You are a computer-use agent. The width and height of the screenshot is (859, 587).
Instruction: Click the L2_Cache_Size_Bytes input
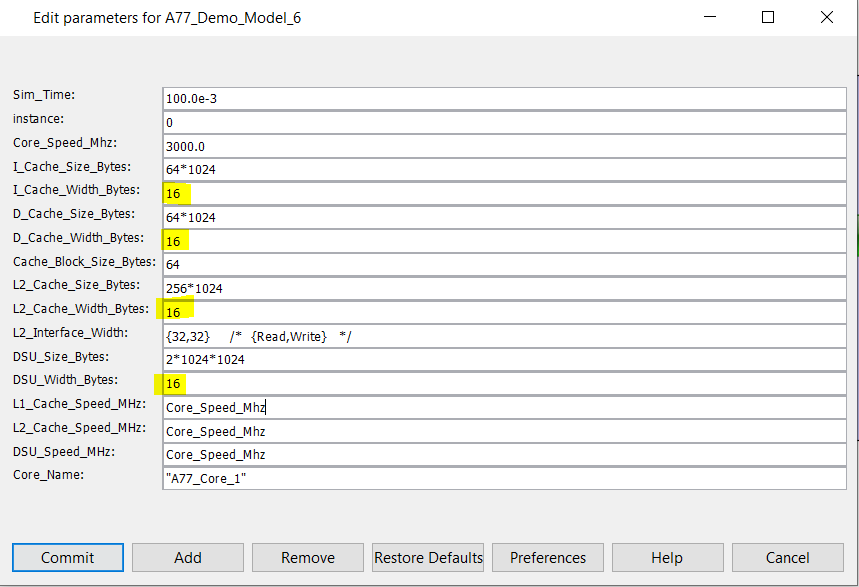pyautogui.click(x=505, y=289)
